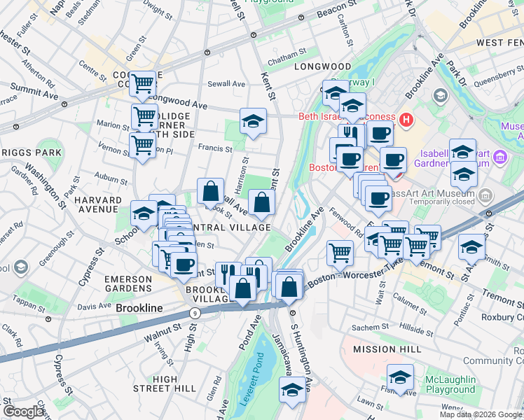This screenshot has width=524, height=420.
Task: Click the Route 9 highway shield
Action: [x=195, y=313]
